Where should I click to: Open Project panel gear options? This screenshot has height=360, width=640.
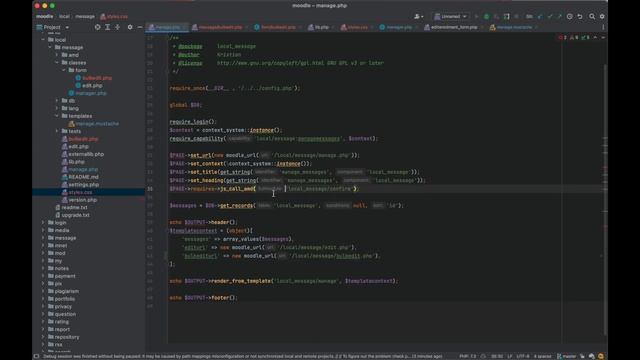coord(130,27)
